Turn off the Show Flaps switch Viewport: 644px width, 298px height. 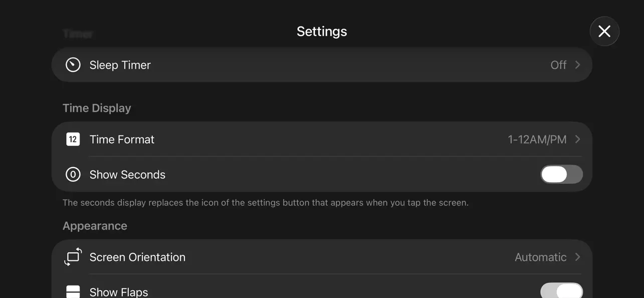561,291
